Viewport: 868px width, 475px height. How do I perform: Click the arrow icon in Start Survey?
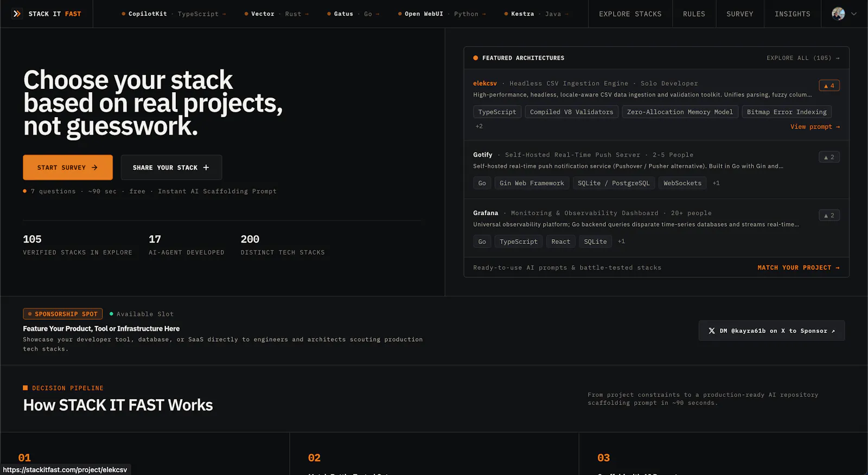pyautogui.click(x=94, y=168)
